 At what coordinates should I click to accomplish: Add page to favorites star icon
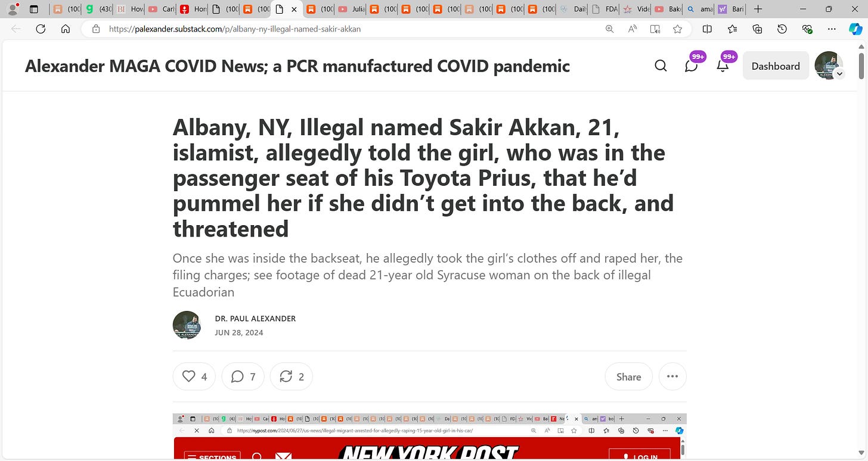(x=677, y=29)
